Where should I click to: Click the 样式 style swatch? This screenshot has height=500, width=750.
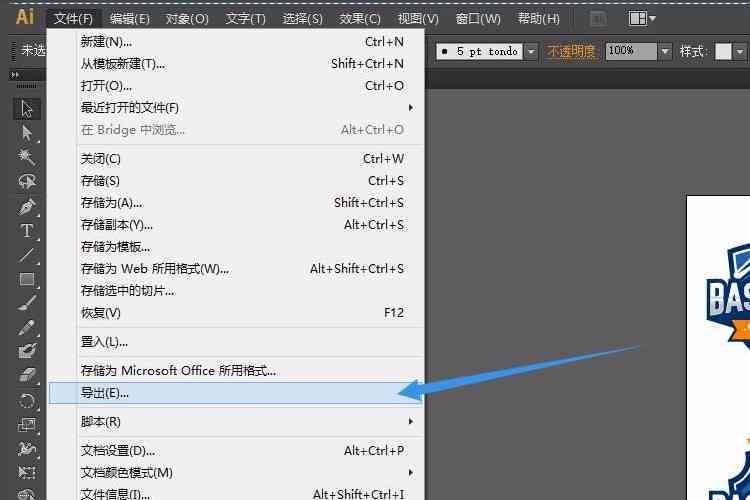[x=723, y=52]
